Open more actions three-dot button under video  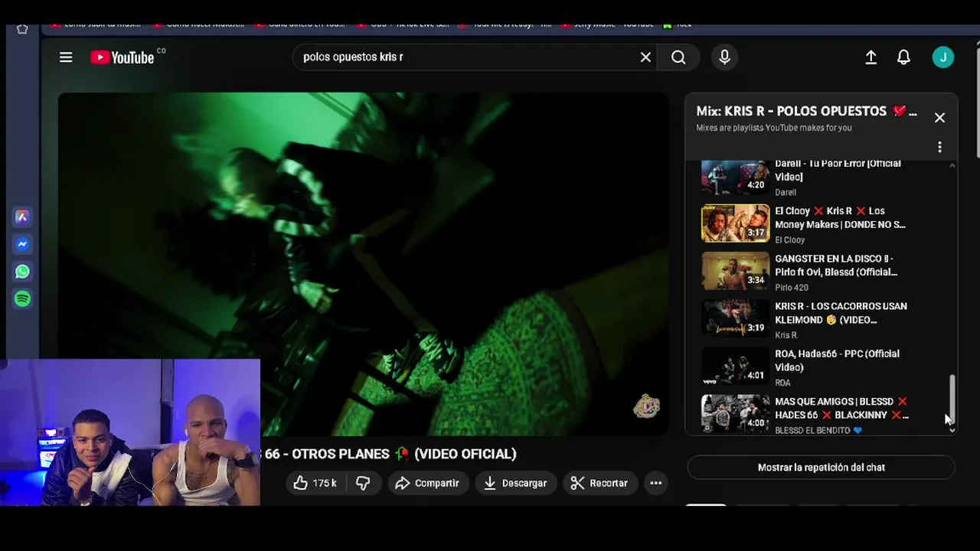655,483
